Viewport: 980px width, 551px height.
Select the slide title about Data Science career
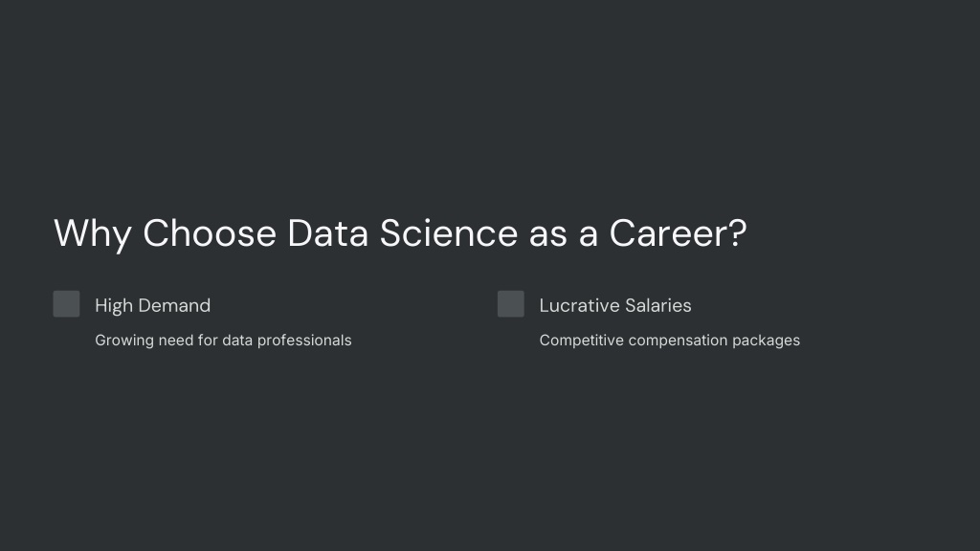point(400,233)
